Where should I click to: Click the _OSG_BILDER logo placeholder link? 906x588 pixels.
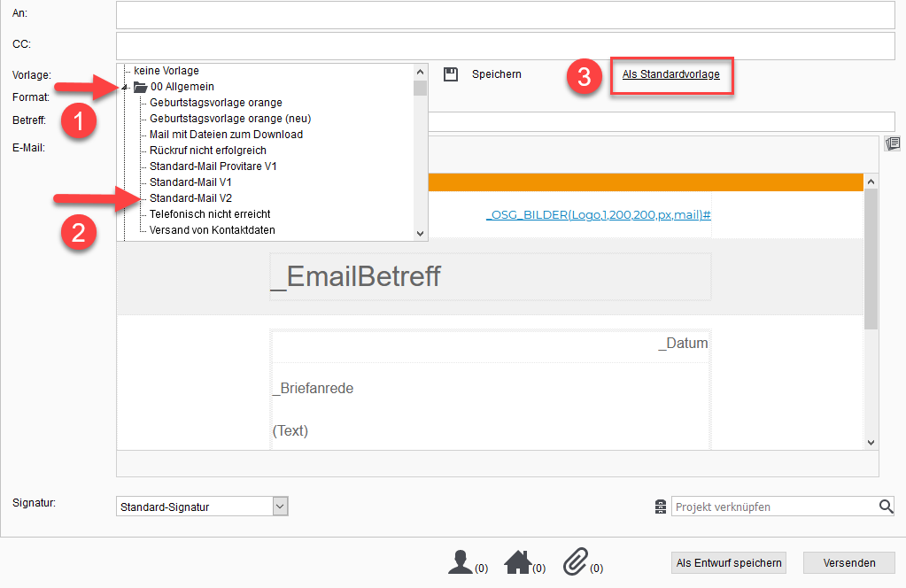[599, 215]
